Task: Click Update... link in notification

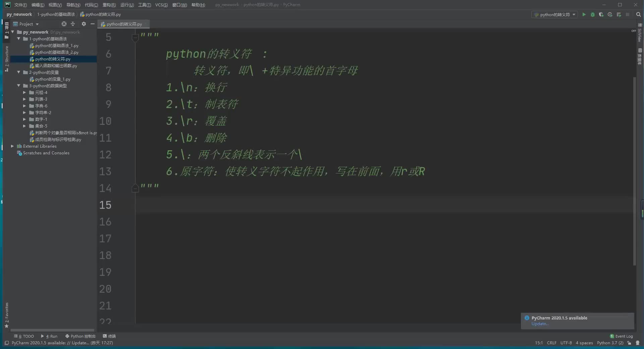Action: click(x=540, y=324)
